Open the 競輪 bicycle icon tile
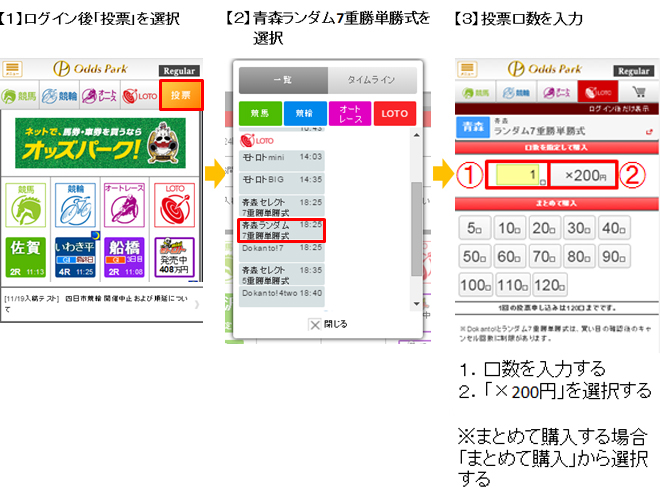The height and width of the screenshot is (500, 660). pos(75,205)
